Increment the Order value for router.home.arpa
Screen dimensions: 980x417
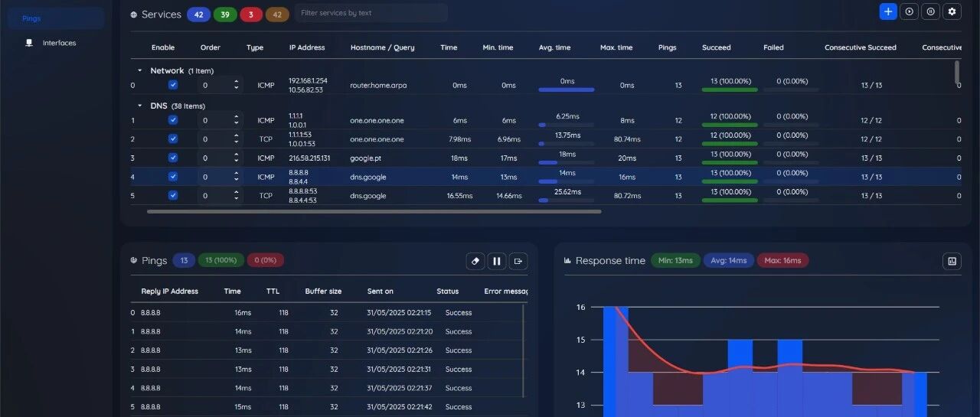point(236,82)
